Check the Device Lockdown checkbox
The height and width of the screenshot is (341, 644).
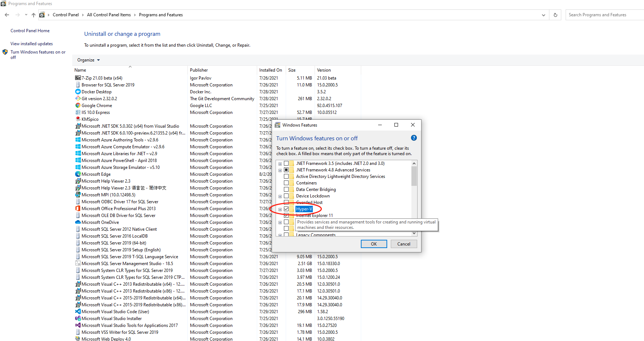pyautogui.click(x=286, y=196)
